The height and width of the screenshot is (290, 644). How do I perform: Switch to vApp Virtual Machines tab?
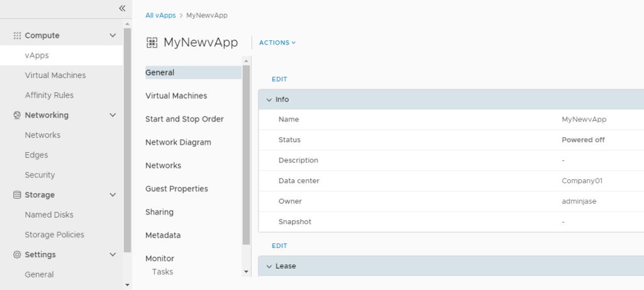click(176, 96)
